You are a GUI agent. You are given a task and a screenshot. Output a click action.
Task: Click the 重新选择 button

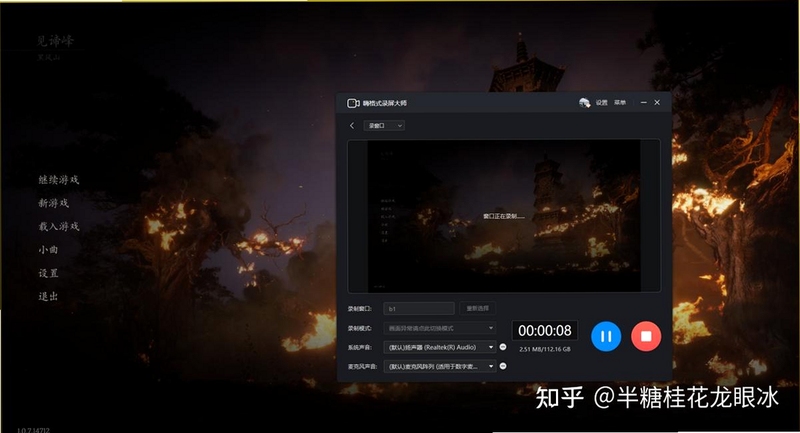click(478, 309)
